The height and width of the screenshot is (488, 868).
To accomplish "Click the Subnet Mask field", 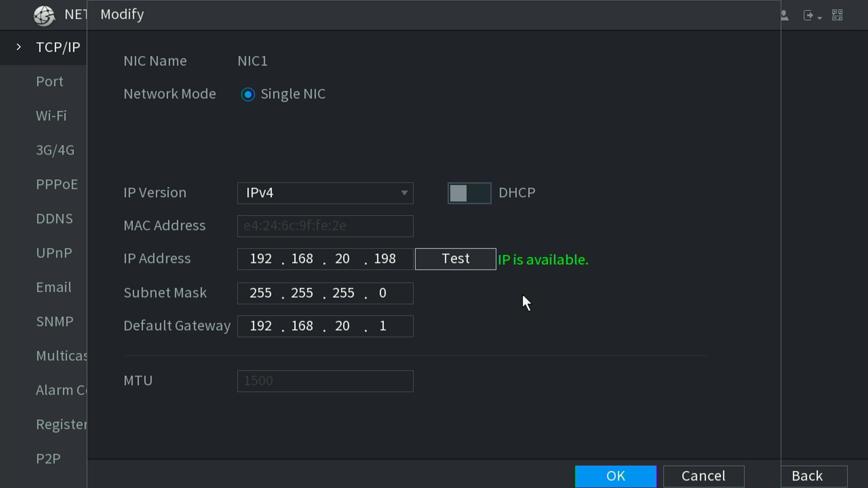I will tap(325, 293).
